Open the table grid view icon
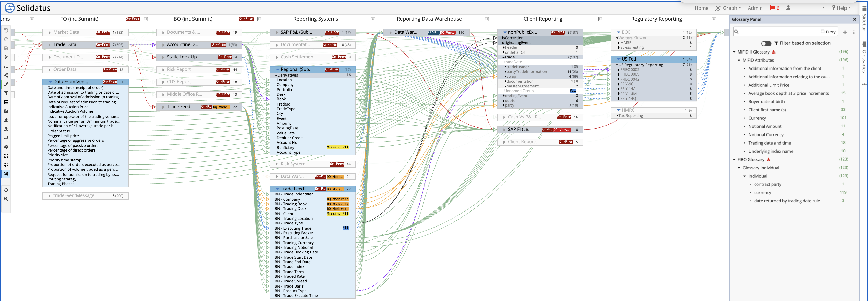868x301 pixels. (6, 102)
